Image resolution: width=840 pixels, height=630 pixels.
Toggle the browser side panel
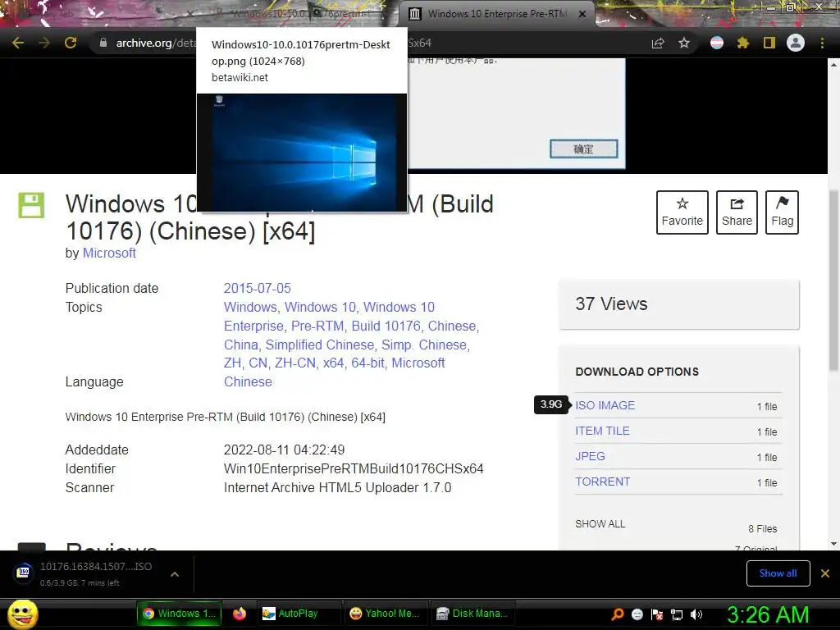(x=769, y=43)
